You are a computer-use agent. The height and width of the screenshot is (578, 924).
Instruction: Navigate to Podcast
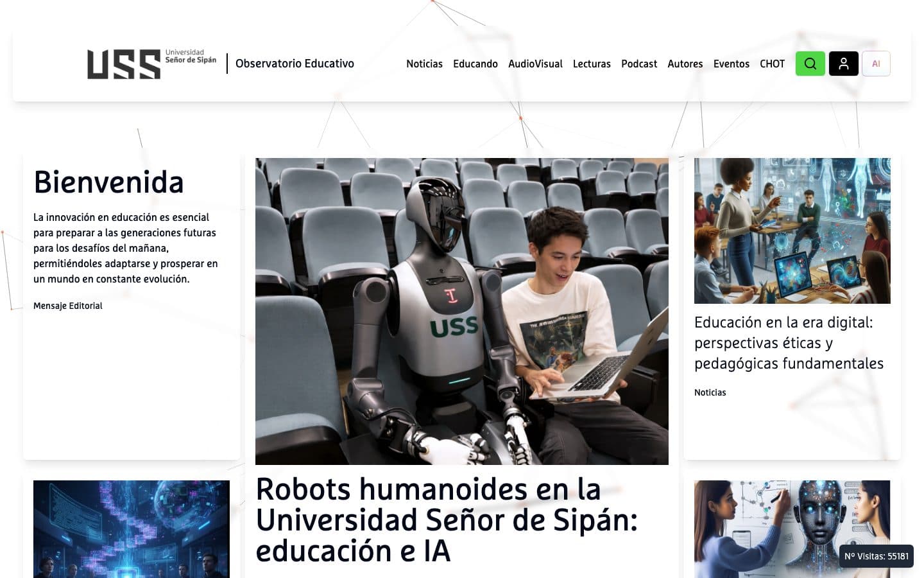coord(639,64)
